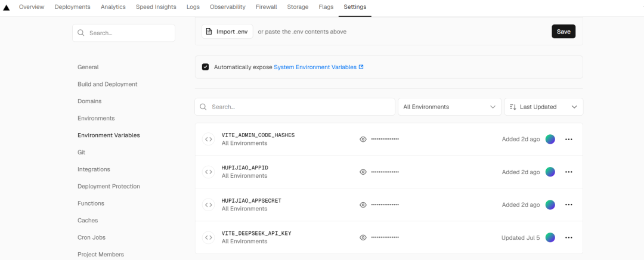Click the magnifier icon in the sidebar search

click(81, 33)
